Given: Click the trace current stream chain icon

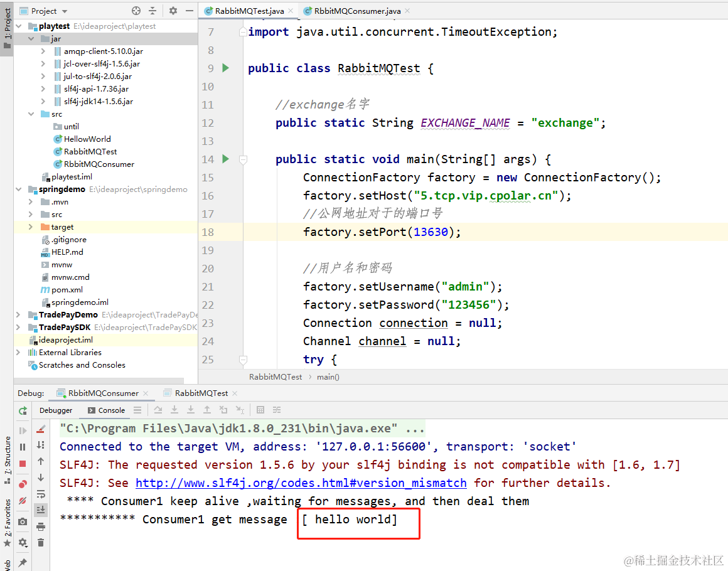Looking at the screenshot, I should (x=277, y=410).
